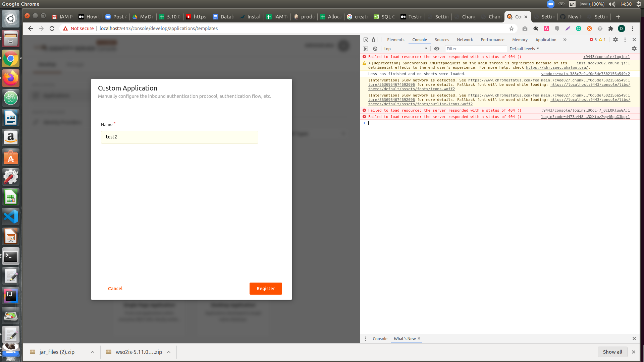Create a live expression with eye icon
644x362 pixels.
tap(436, 49)
